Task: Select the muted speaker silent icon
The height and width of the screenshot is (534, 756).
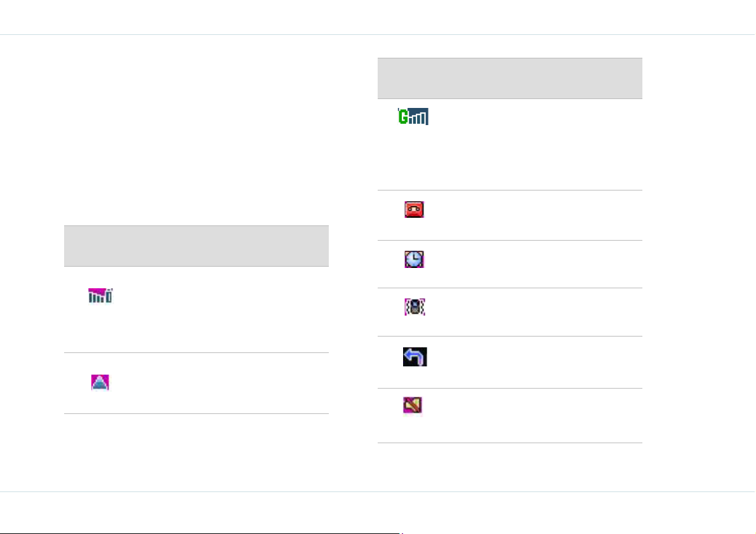Action: click(413, 405)
